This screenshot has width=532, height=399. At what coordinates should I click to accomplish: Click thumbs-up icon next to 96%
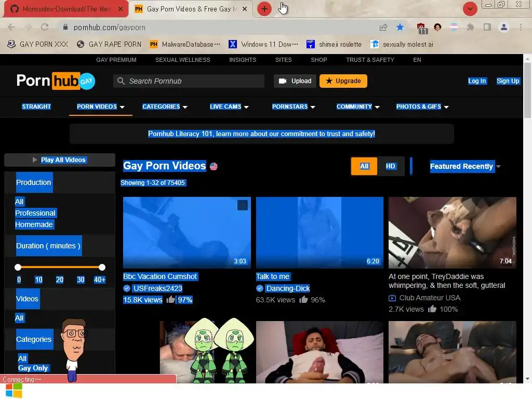click(x=303, y=300)
